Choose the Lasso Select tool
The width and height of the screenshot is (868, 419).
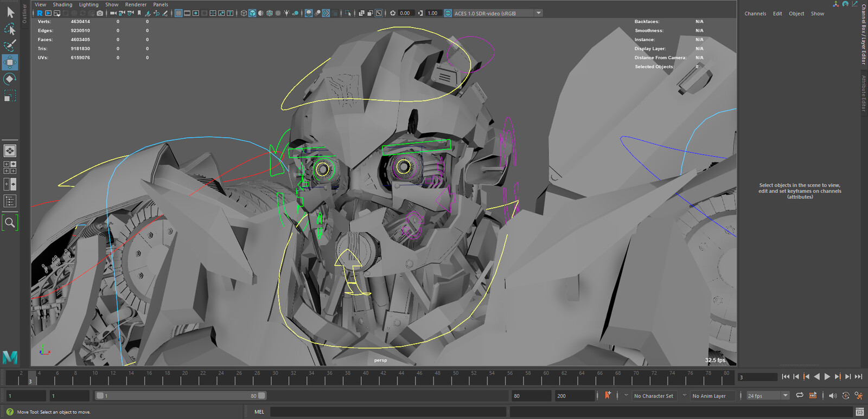click(x=10, y=28)
